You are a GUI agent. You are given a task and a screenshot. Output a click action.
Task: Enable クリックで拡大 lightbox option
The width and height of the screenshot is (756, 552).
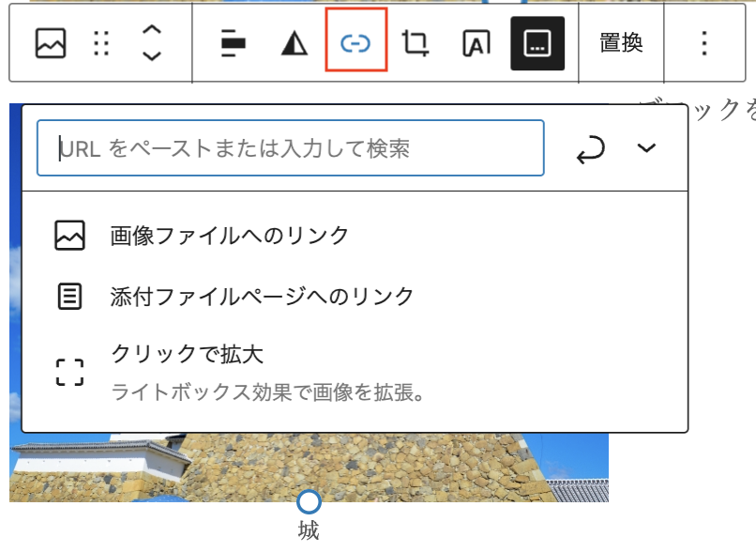[188, 355]
